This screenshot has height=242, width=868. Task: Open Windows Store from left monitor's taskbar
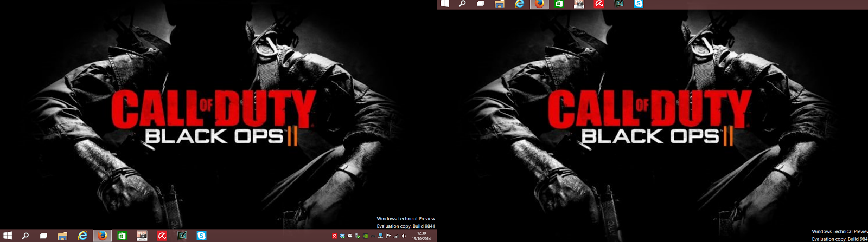[x=122, y=236]
